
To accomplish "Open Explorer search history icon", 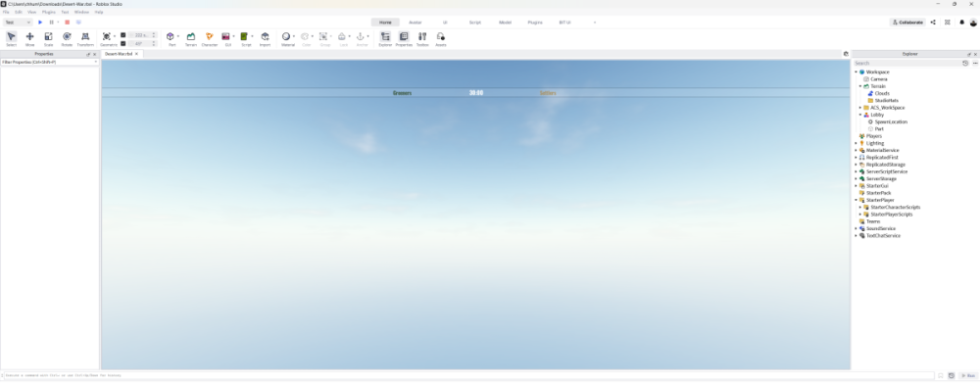I will (x=965, y=63).
